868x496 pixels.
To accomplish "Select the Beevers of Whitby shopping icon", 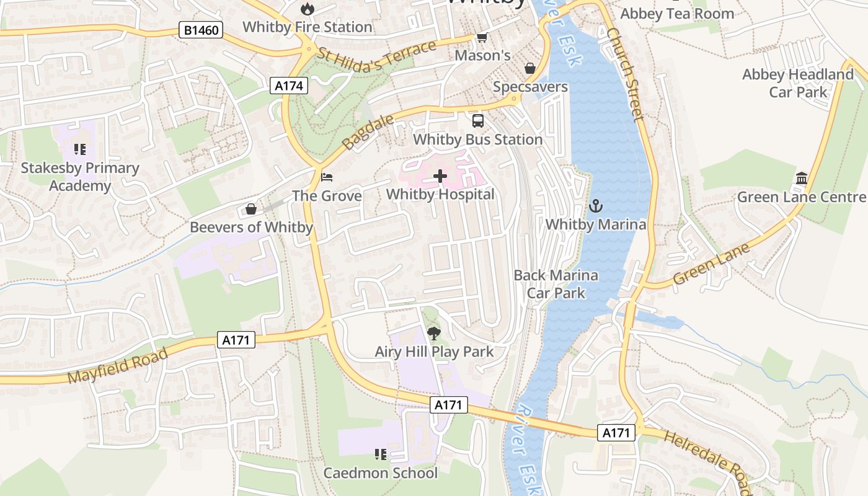I will point(251,209).
